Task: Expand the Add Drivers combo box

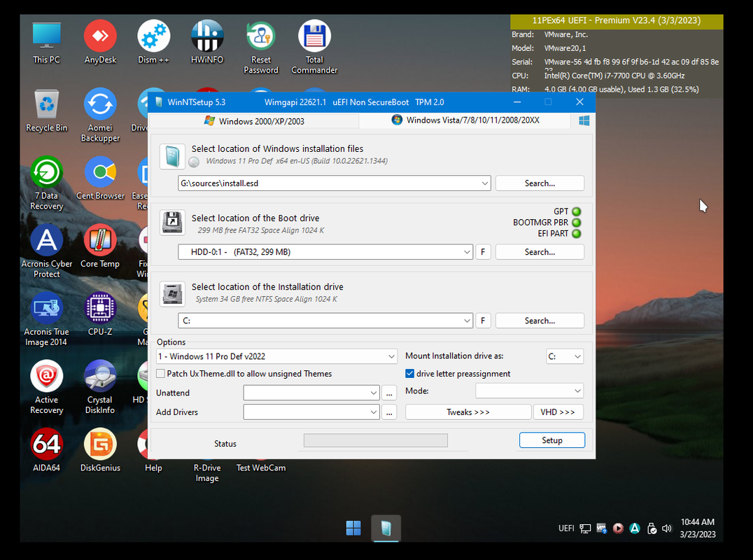Action: pos(374,412)
